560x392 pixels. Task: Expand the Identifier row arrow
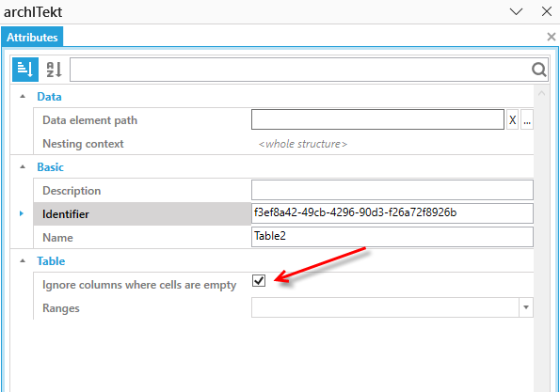click(22, 213)
